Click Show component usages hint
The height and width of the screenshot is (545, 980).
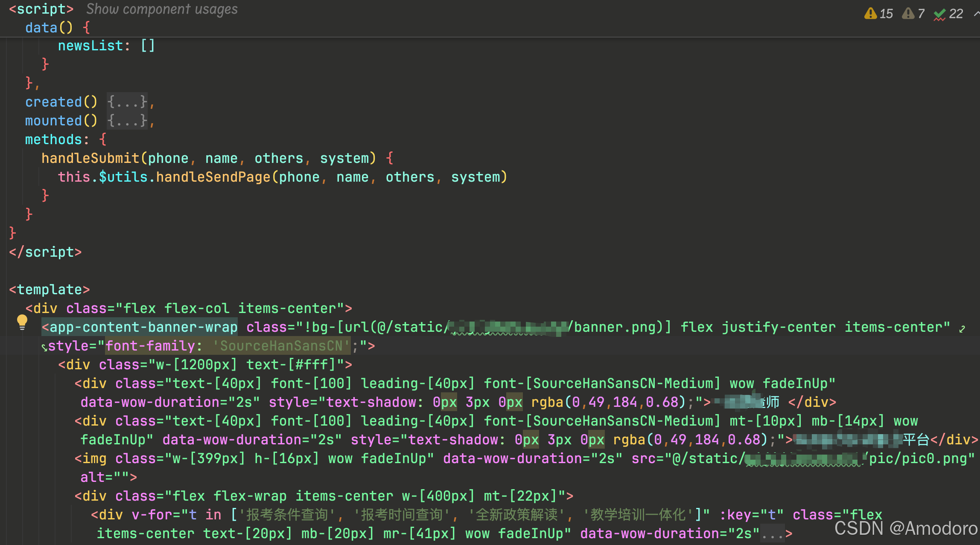(x=162, y=9)
